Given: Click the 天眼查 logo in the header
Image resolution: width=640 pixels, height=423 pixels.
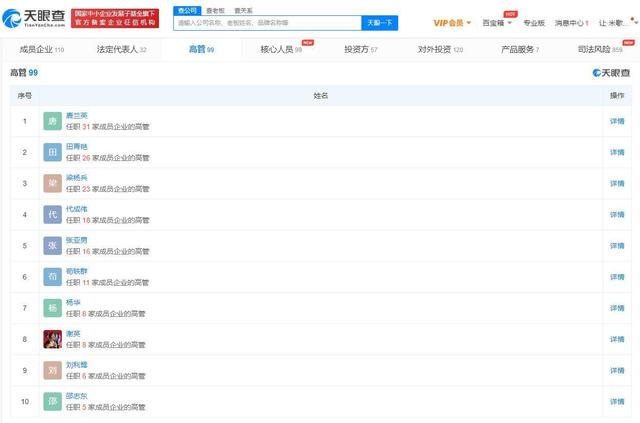Looking at the screenshot, I should 33,18.
